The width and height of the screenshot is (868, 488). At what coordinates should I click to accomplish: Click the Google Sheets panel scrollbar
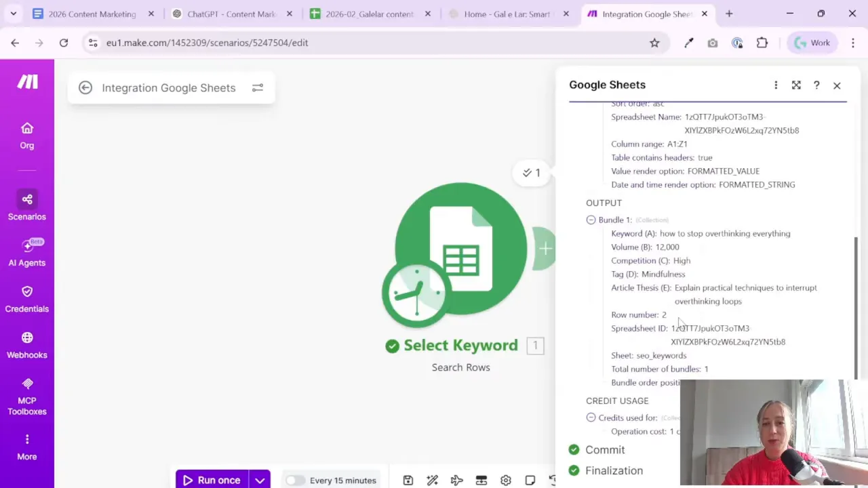(856, 308)
